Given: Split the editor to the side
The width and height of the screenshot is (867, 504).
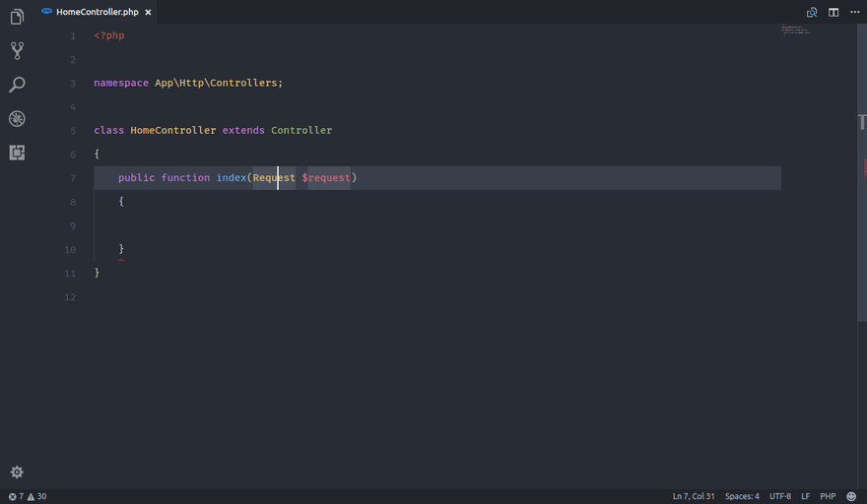Looking at the screenshot, I should 834,12.
